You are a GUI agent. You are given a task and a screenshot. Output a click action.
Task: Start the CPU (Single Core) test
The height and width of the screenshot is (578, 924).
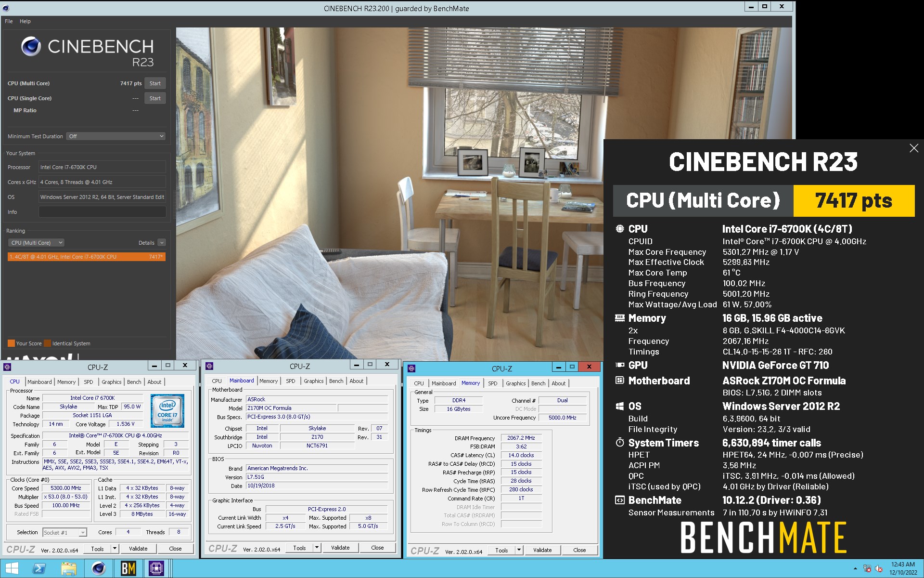point(155,98)
